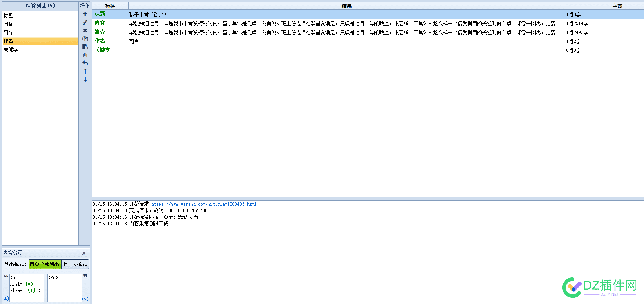The width and height of the screenshot is (644, 304).
Task: Open the vsread.com article link in the log
Action: [204, 204]
